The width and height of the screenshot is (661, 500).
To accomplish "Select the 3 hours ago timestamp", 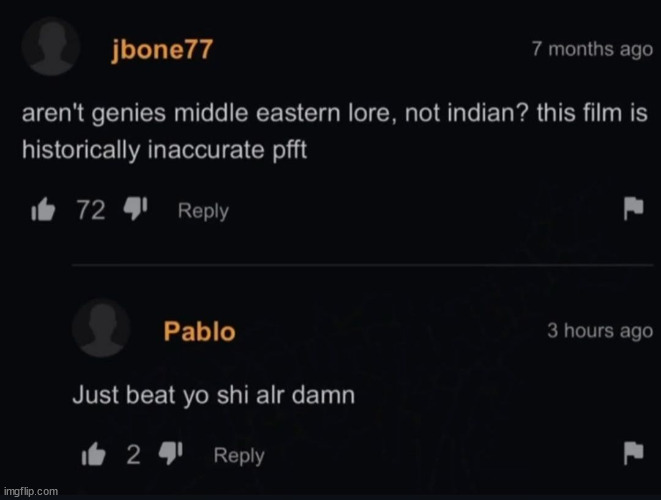I will point(600,331).
